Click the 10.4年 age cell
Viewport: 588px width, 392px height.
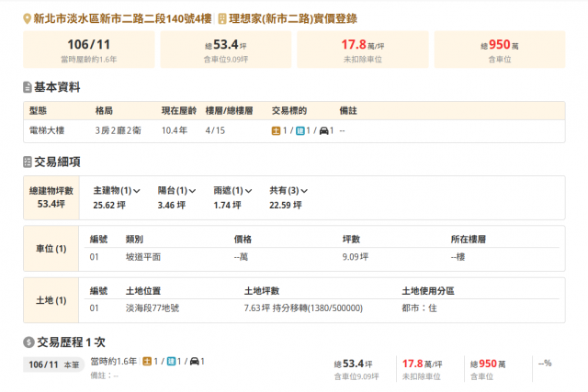point(175,130)
